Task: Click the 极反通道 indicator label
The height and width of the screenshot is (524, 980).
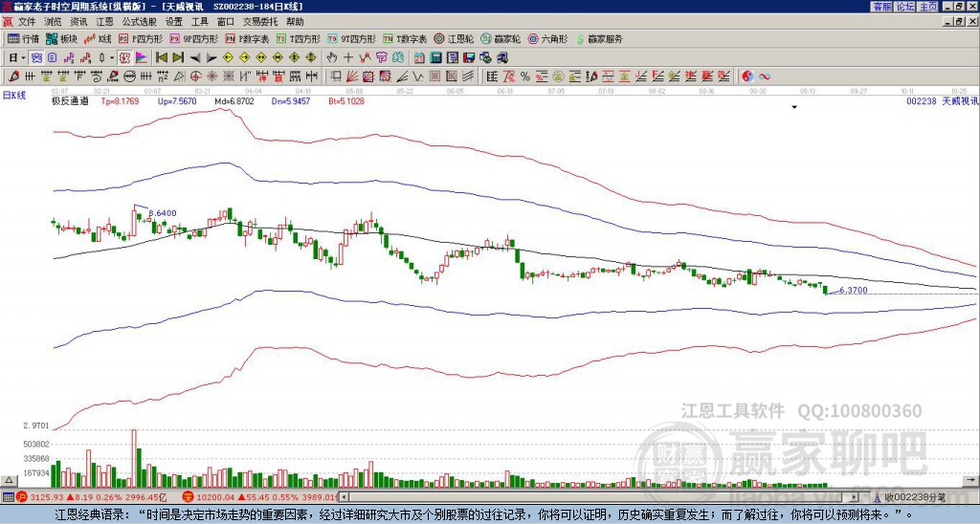Action: tap(70, 101)
